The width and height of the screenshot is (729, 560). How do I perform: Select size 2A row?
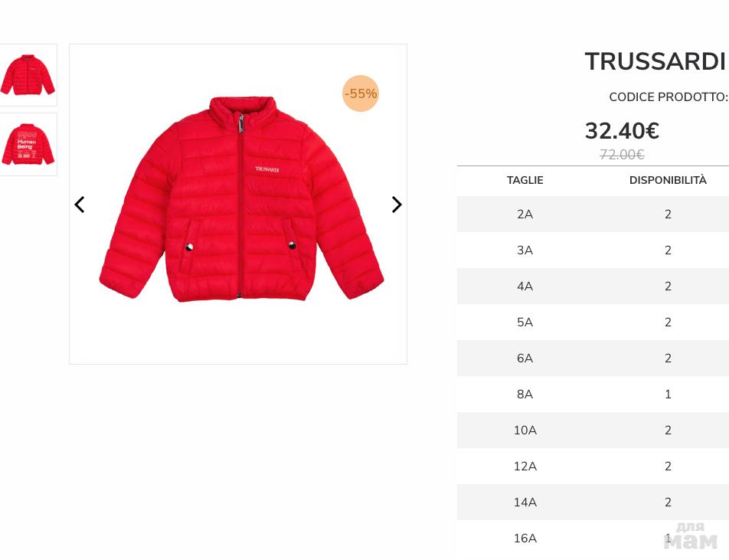click(525, 215)
